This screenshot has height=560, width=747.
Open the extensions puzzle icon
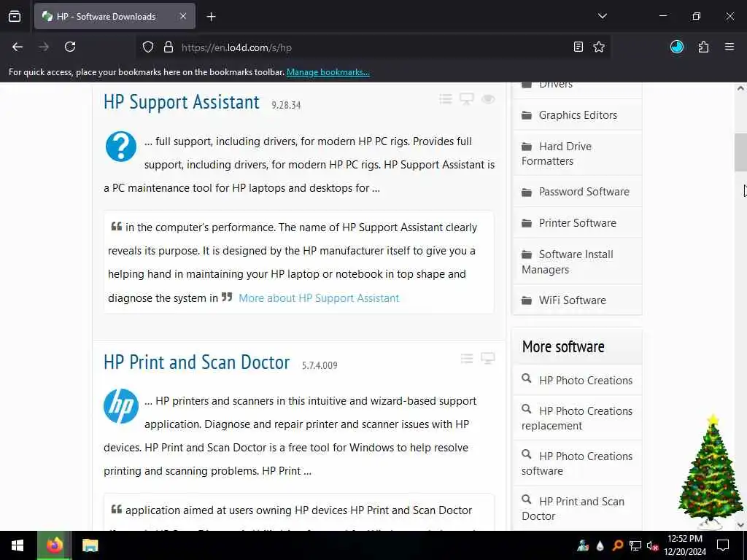pos(703,47)
